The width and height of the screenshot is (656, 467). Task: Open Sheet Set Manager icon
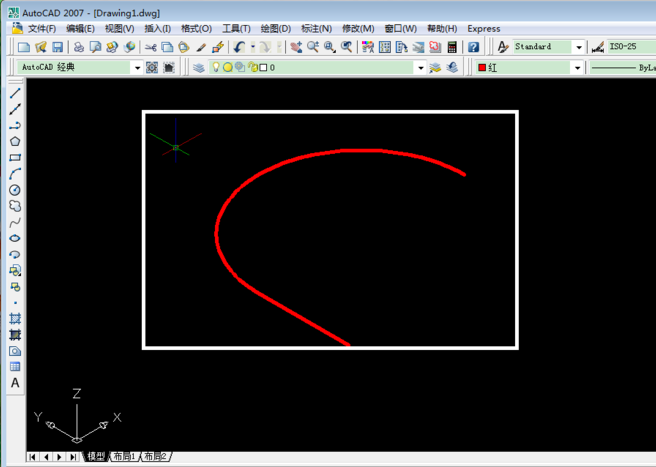point(418,47)
